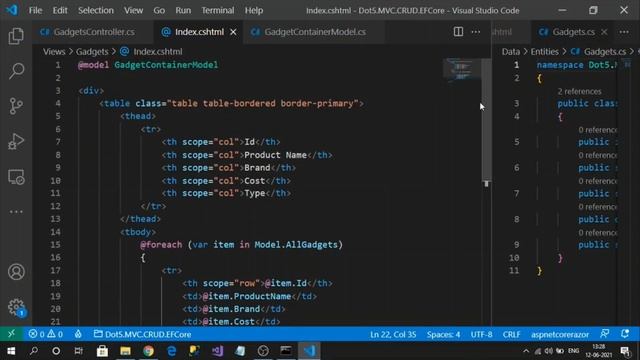Open Edge browser from taskbar
Screen dimensions: 640x360
pyautogui.click(x=171, y=351)
